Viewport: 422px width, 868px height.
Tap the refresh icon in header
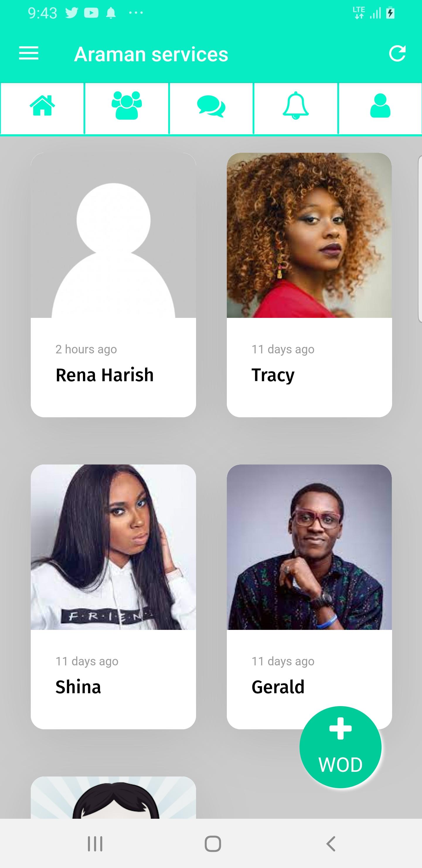pos(397,54)
